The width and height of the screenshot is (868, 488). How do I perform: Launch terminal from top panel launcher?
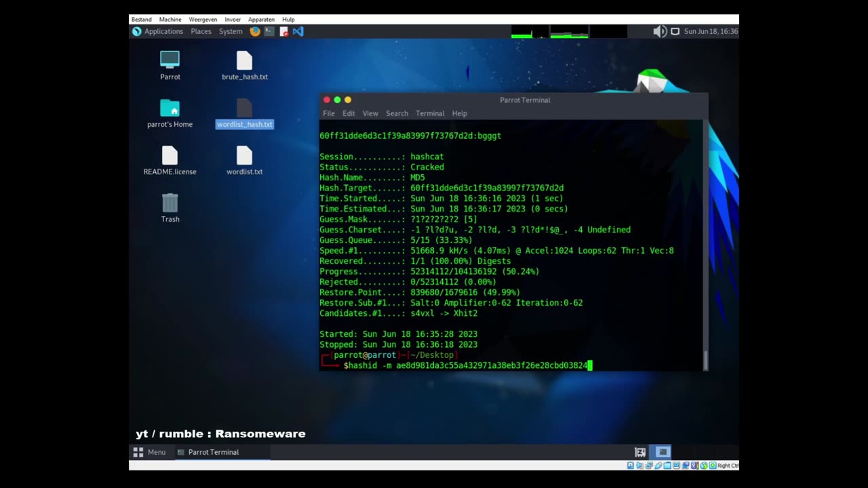click(269, 31)
